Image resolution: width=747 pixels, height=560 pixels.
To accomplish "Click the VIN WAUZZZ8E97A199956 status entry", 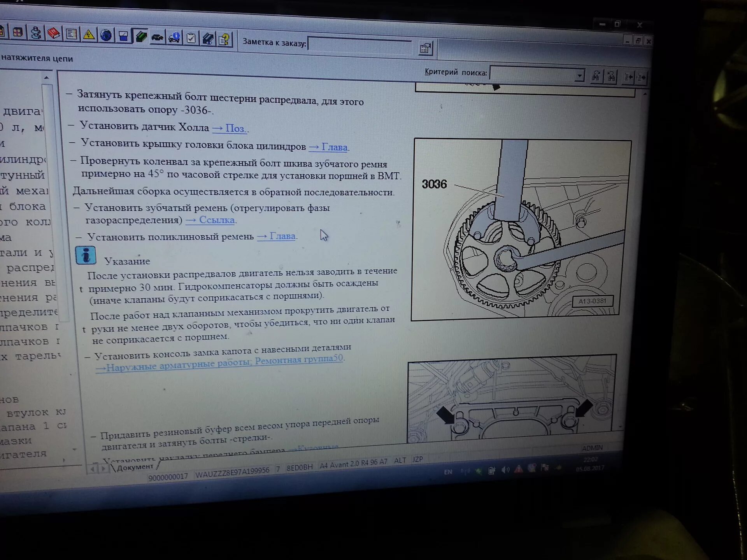I will point(232,473).
